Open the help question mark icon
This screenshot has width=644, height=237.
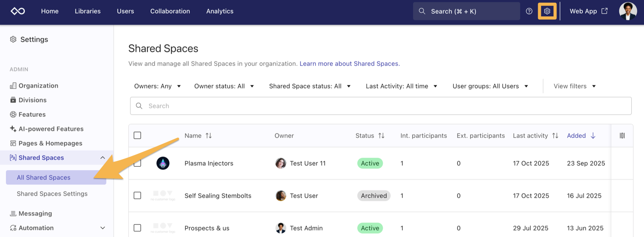(x=529, y=11)
